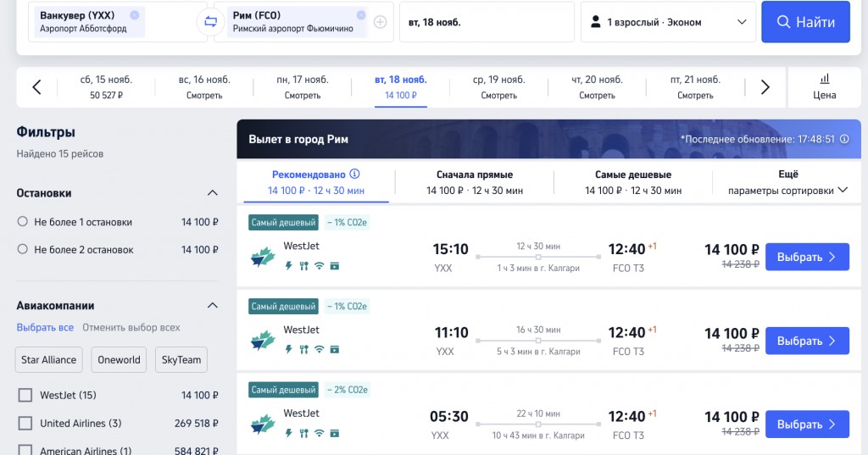Collapse the Остановки filter section

[x=213, y=193]
